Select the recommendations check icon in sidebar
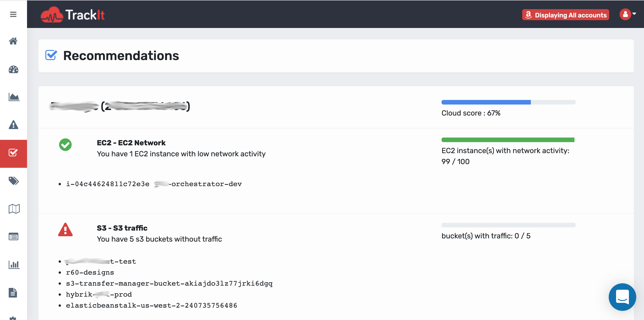This screenshot has height=320, width=644. coord(13,153)
